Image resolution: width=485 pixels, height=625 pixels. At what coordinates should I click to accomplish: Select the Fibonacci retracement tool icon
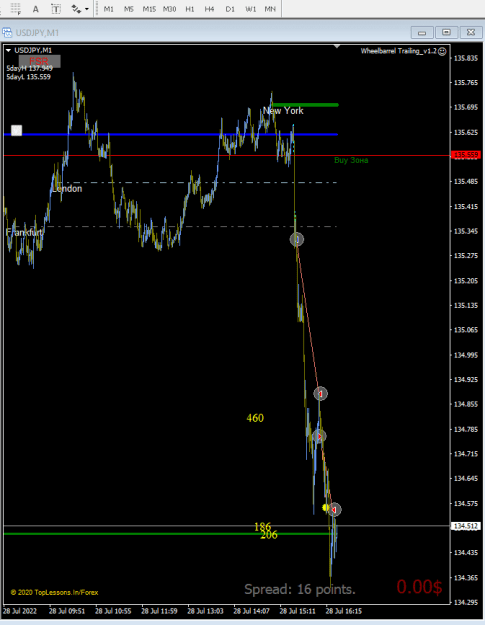(15, 8)
